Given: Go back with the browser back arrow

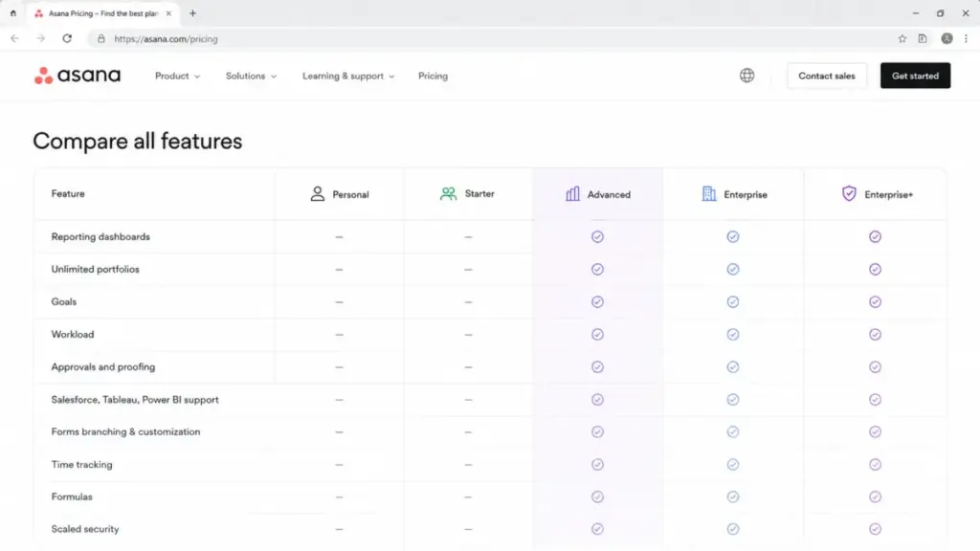Looking at the screenshot, I should point(15,38).
